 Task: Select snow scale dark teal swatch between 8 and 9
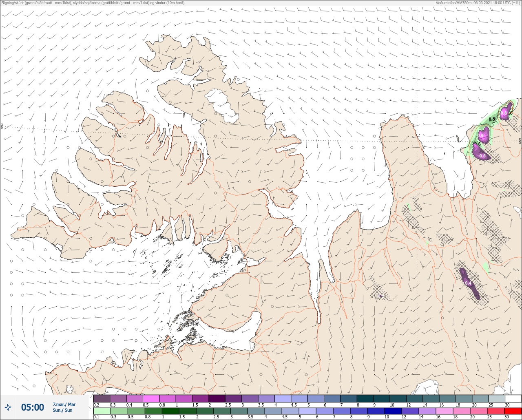(365, 398)
